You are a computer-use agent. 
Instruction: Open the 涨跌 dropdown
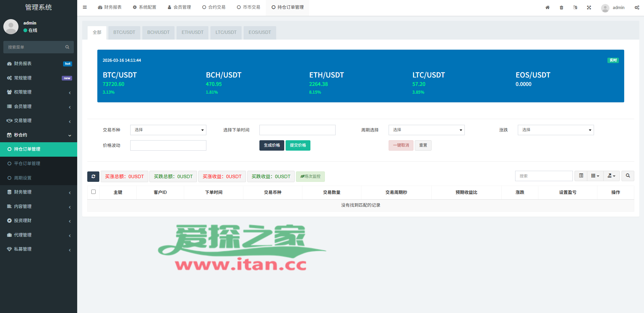click(x=555, y=130)
